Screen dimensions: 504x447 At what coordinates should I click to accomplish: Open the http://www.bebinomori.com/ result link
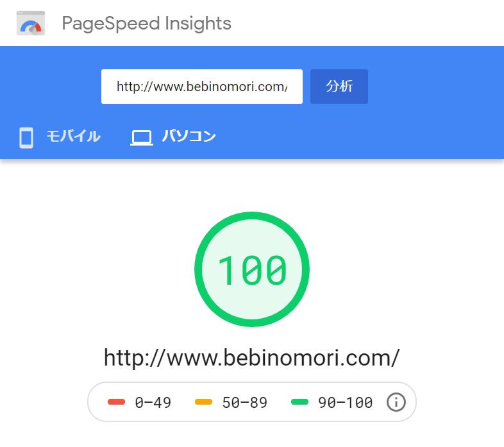click(251, 358)
